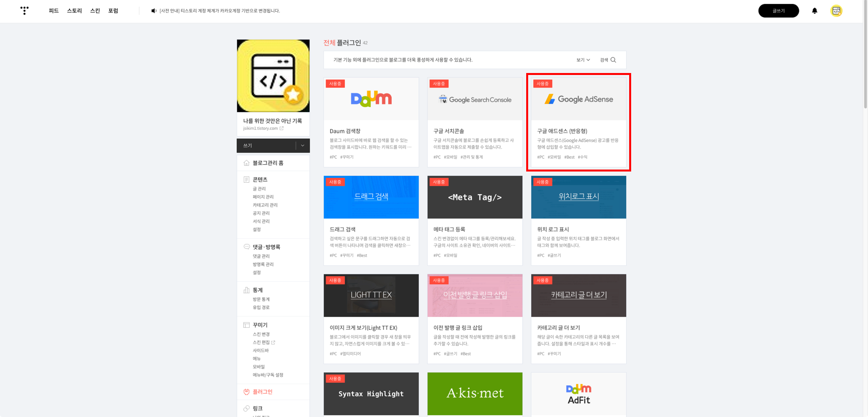
Task: Click the Tistory logo icon
Action: tap(25, 10)
